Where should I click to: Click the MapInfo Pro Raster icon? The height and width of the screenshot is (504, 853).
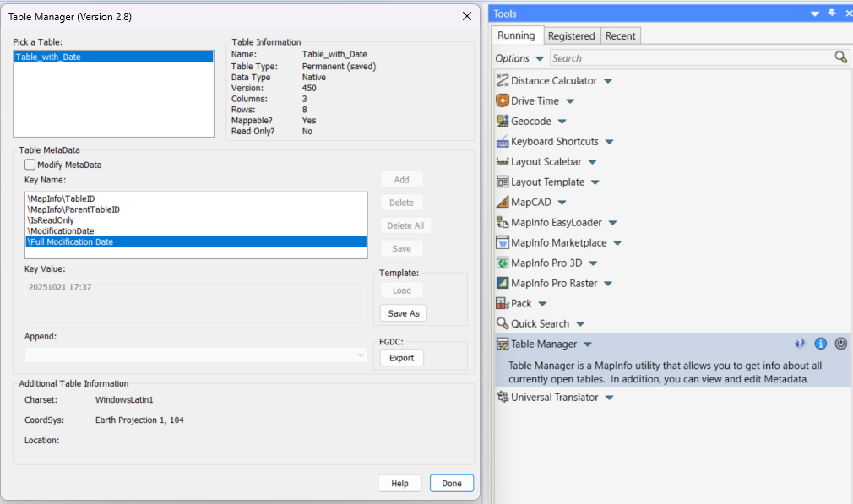coord(503,283)
